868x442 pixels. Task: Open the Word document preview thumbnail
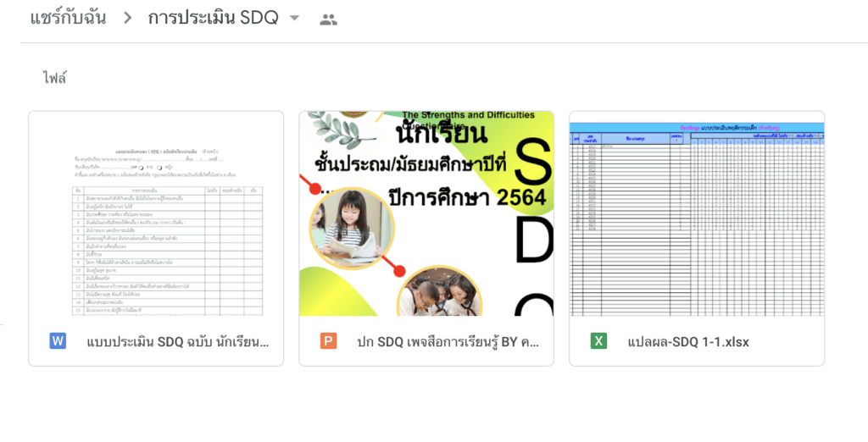pyautogui.click(x=156, y=213)
